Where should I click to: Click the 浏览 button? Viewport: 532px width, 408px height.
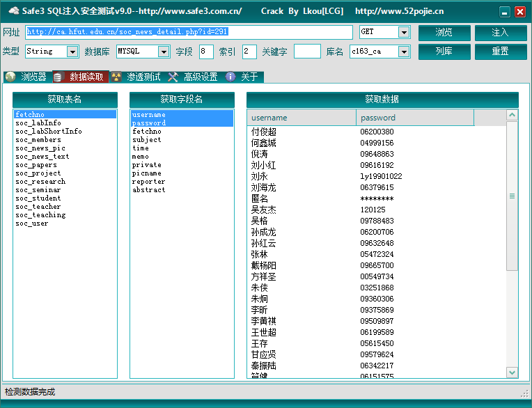pyautogui.click(x=444, y=33)
